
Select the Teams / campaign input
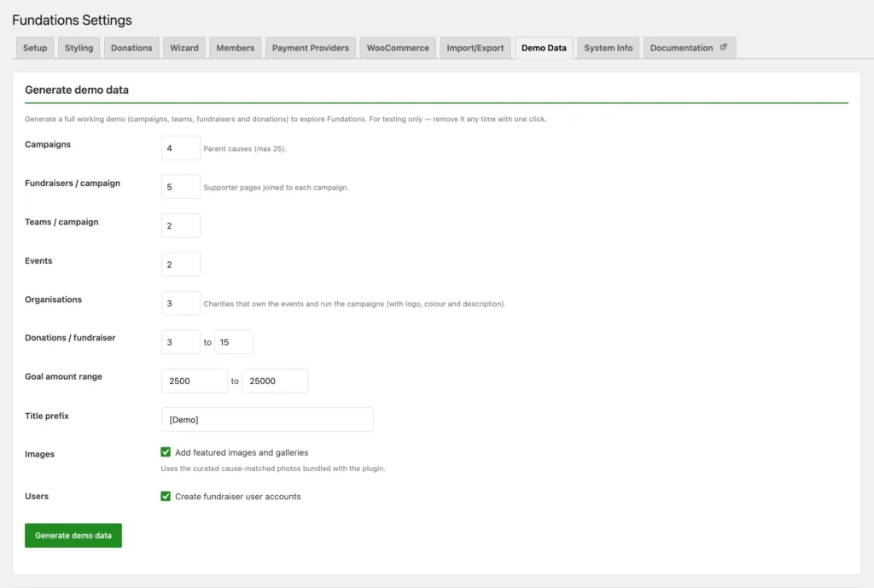click(x=181, y=225)
